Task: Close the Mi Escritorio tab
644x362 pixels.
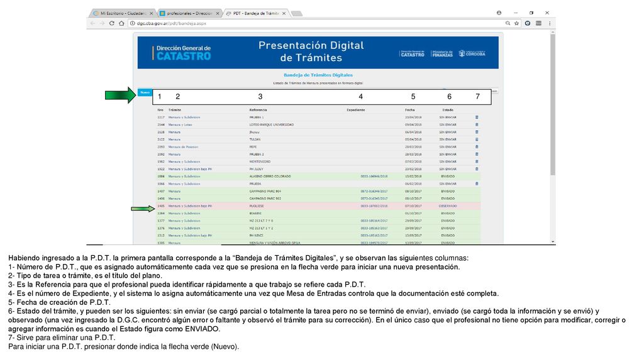Action: click(151, 14)
